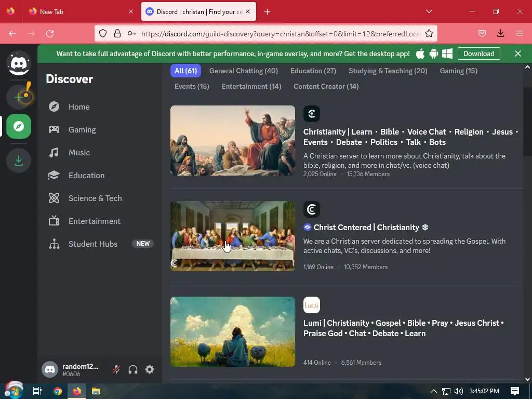The width and height of the screenshot is (532, 399).
Task: Click the Add a Server plus icon
Action: (19, 97)
